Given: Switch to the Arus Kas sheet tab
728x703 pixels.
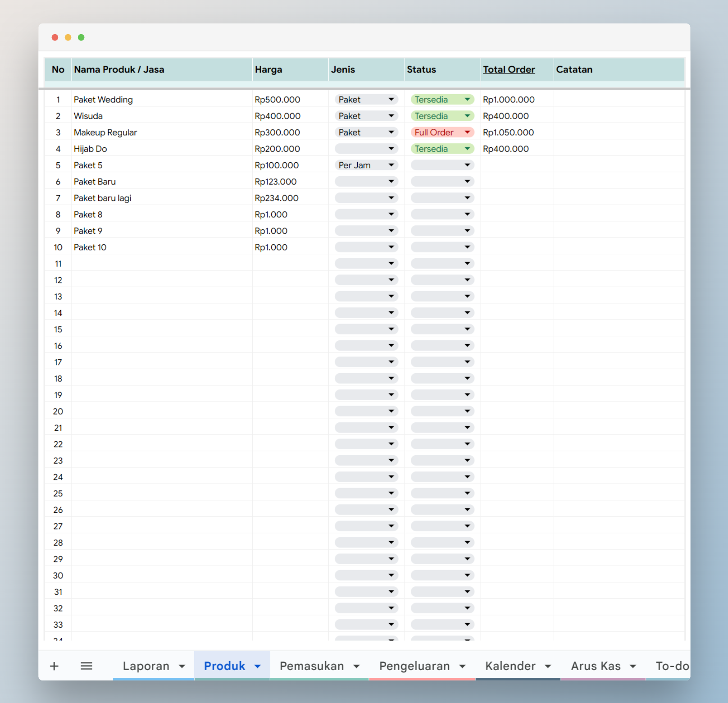Looking at the screenshot, I should click(596, 666).
